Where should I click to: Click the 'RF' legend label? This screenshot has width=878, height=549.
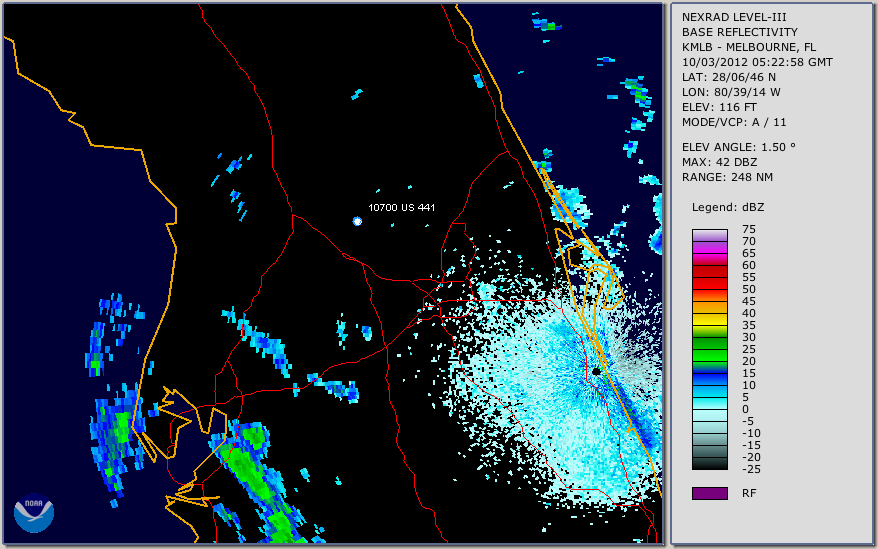point(749,493)
